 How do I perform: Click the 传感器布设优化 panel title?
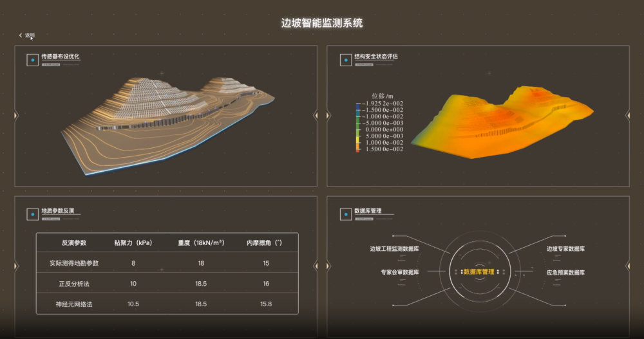point(61,57)
